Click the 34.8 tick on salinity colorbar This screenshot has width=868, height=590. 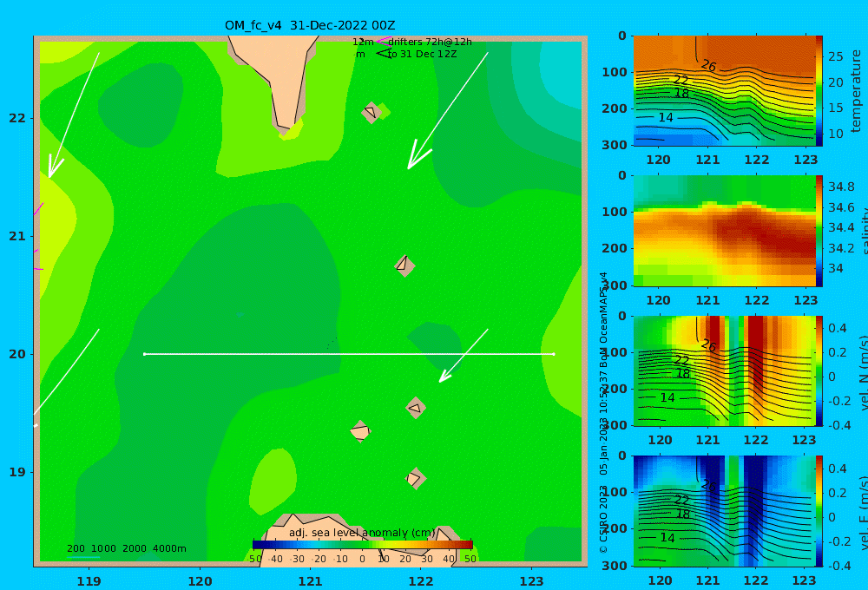[x=841, y=187]
